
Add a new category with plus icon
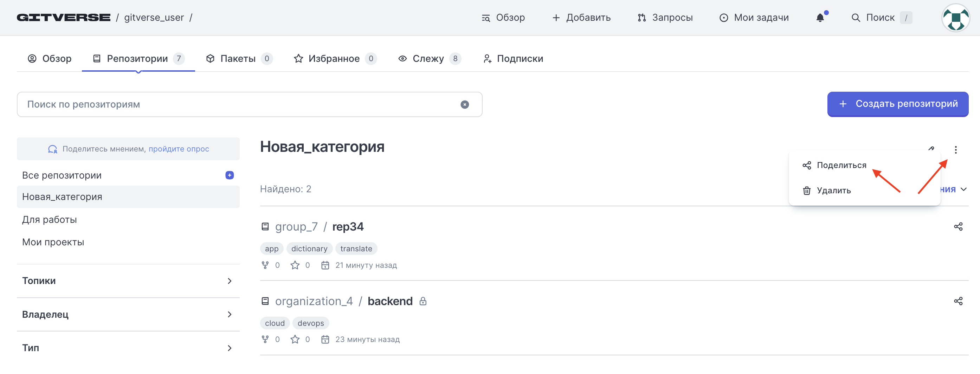coord(230,175)
